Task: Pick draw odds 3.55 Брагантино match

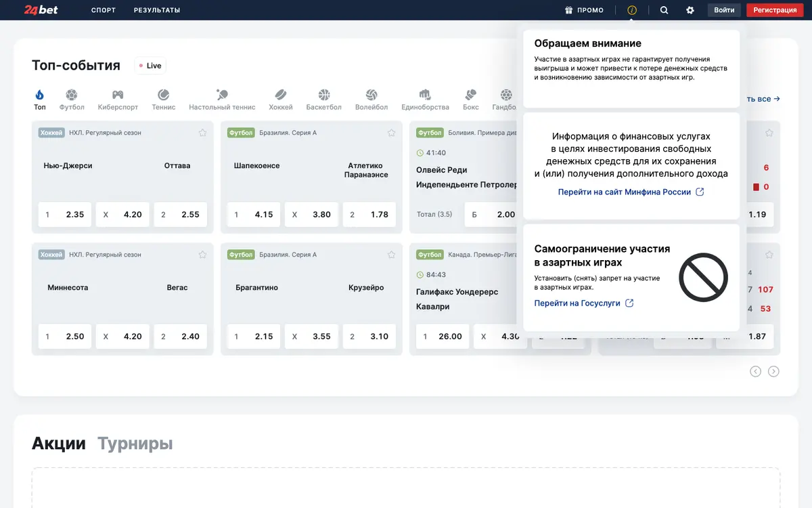Action: (311, 336)
